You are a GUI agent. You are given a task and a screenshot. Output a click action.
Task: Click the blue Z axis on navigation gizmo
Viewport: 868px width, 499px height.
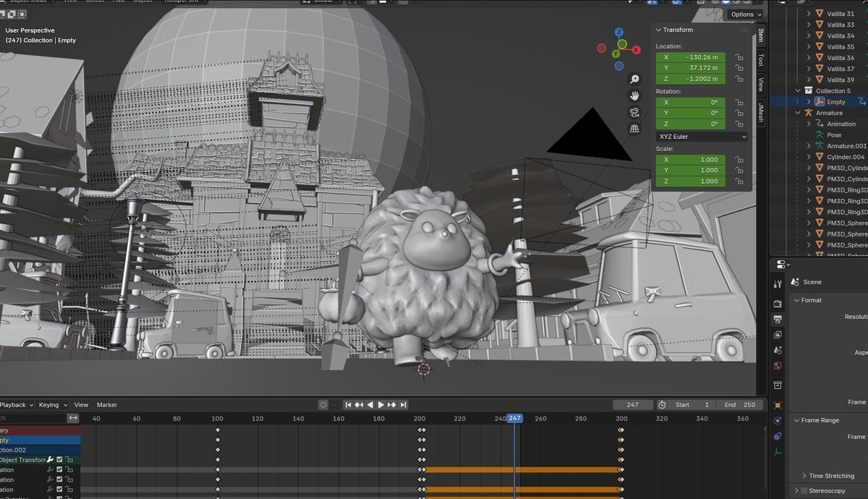[620, 33]
